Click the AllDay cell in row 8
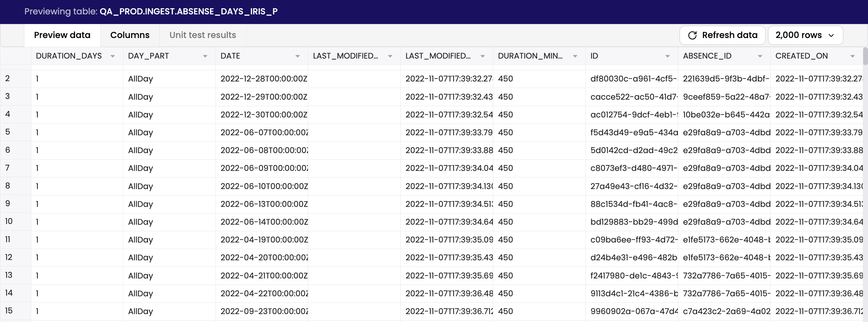Screen dimensions: 868x322 [170, 186]
